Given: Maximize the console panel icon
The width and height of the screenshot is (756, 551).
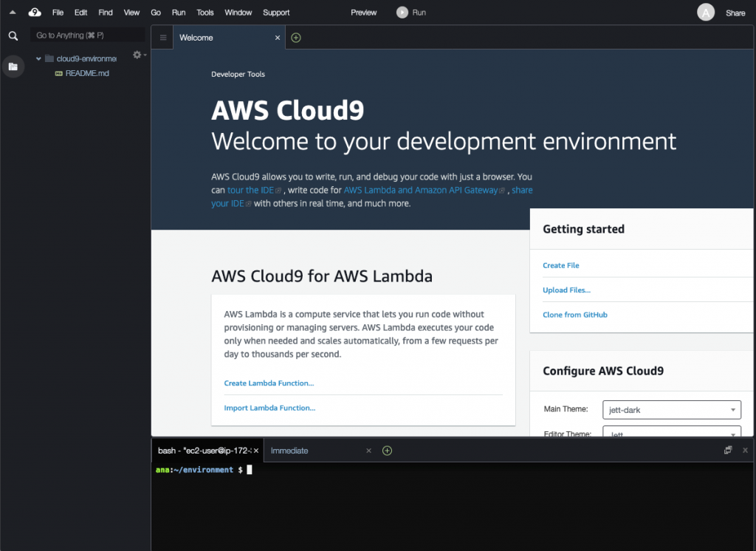Looking at the screenshot, I should [x=728, y=450].
